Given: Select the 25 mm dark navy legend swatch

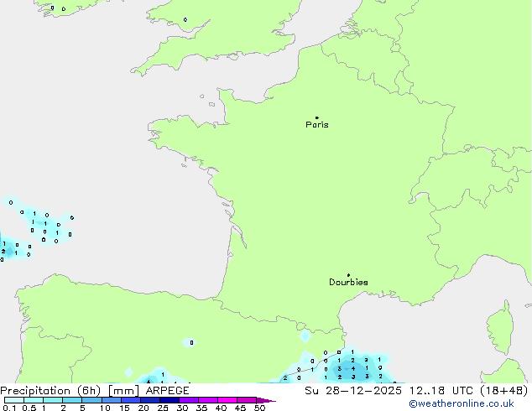Looking at the screenshot, I should [170, 400].
